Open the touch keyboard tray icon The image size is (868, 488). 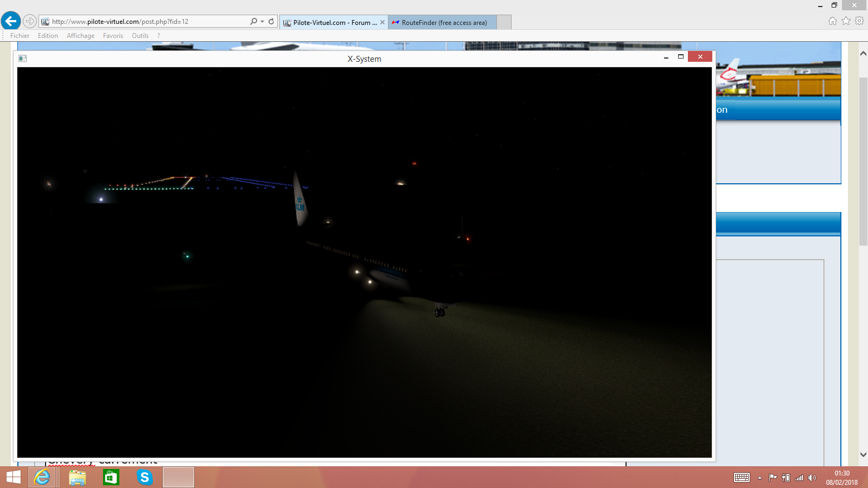(742, 478)
